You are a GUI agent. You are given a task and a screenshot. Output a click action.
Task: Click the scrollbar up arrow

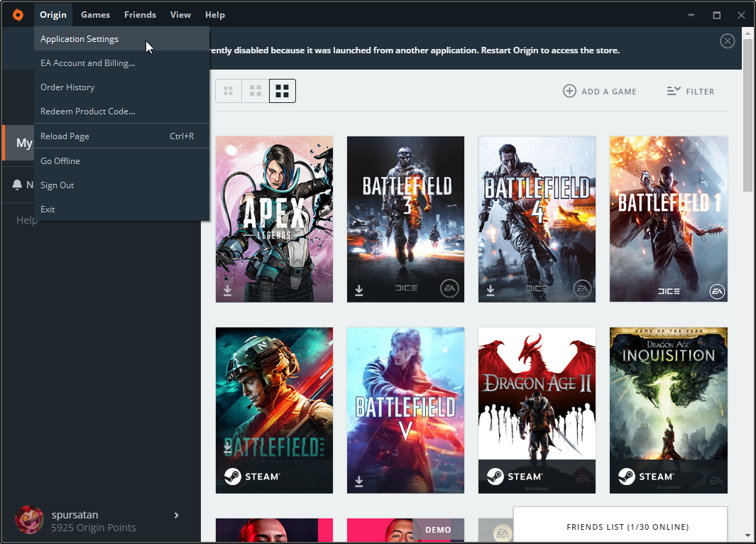[x=747, y=33]
